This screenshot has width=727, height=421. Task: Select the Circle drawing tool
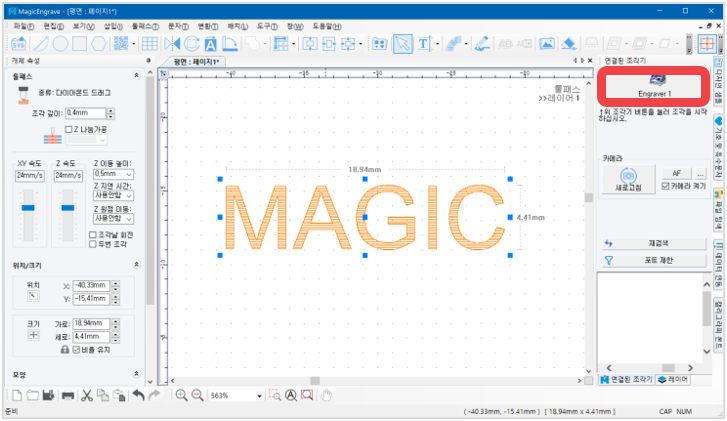60,44
